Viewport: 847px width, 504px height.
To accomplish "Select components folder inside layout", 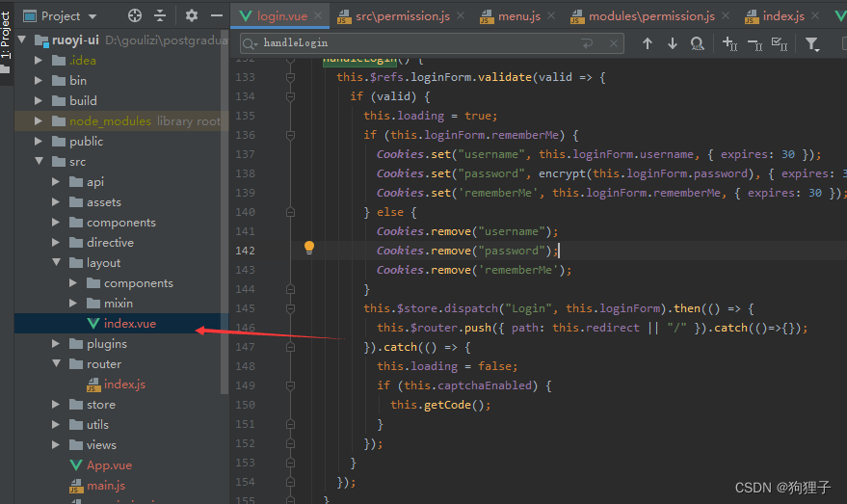I will pos(138,283).
